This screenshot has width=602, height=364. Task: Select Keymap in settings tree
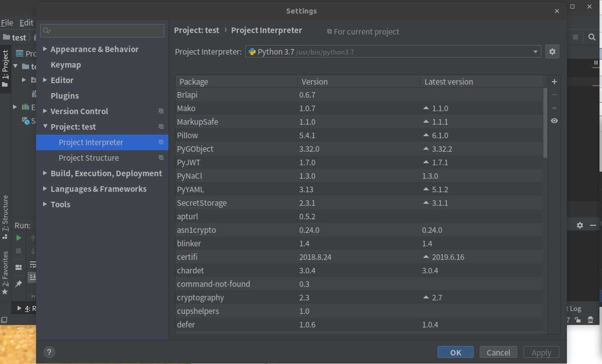coord(66,65)
